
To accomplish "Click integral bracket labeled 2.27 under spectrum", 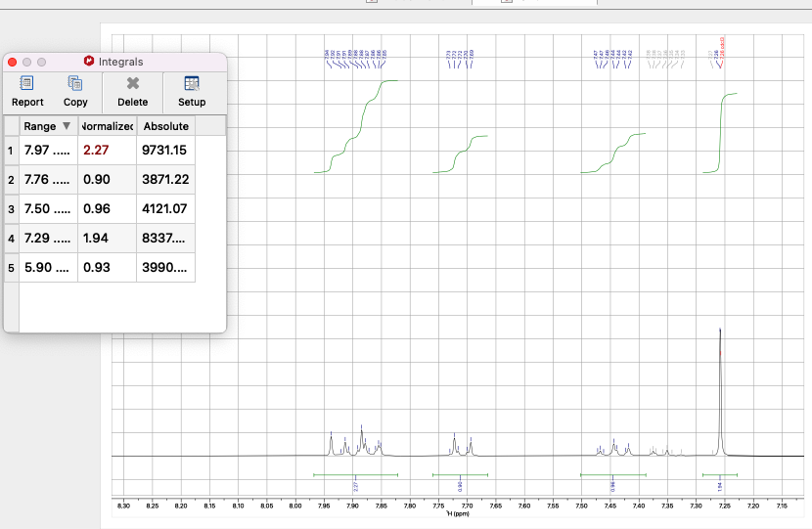I will 356,475.
